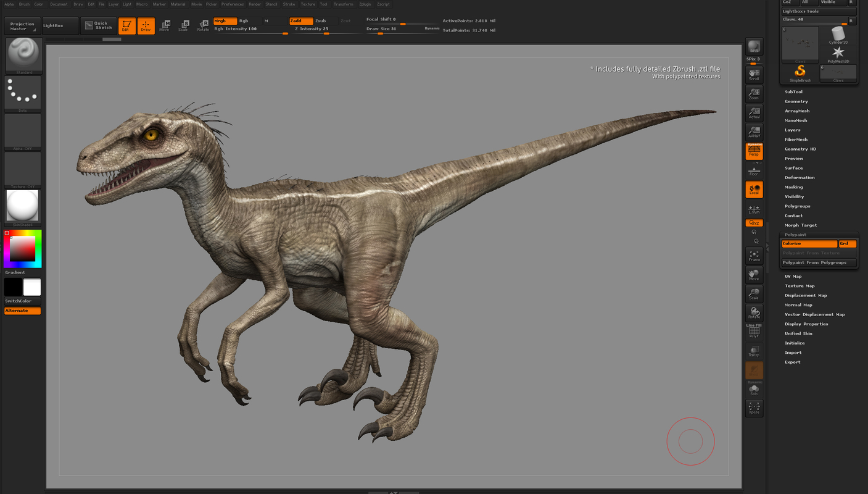The height and width of the screenshot is (494, 868).
Task: Click the AAHalf antialiasing icon
Action: [754, 132]
